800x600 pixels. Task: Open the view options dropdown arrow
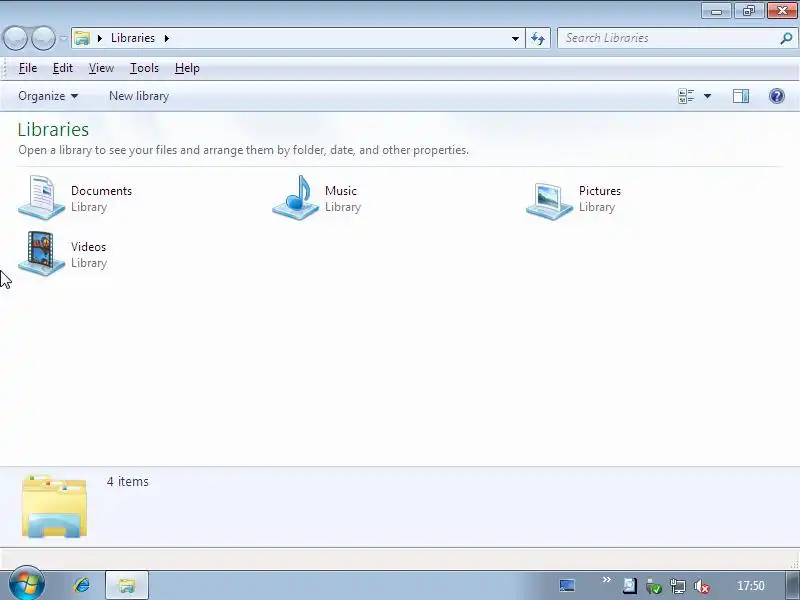[x=707, y=96]
